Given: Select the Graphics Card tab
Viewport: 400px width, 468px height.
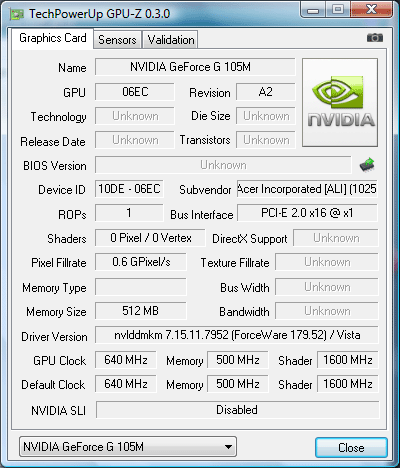Looking at the screenshot, I should coord(53,38).
